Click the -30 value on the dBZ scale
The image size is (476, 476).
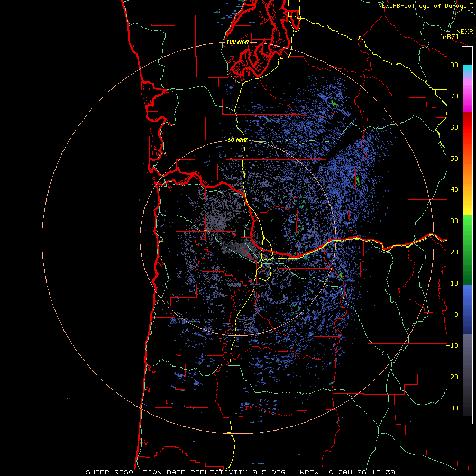(452, 408)
